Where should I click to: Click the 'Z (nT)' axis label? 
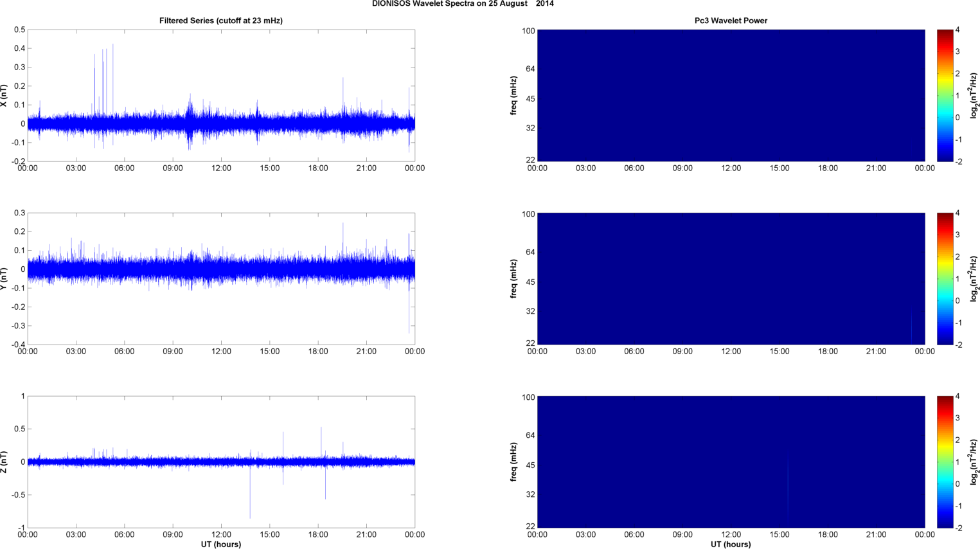tap(4, 462)
